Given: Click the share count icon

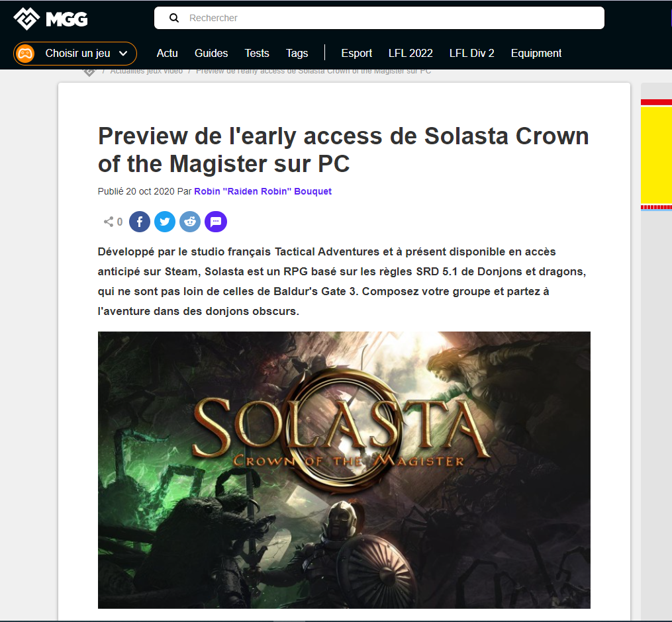Looking at the screenshot, I should pos(109,222).
